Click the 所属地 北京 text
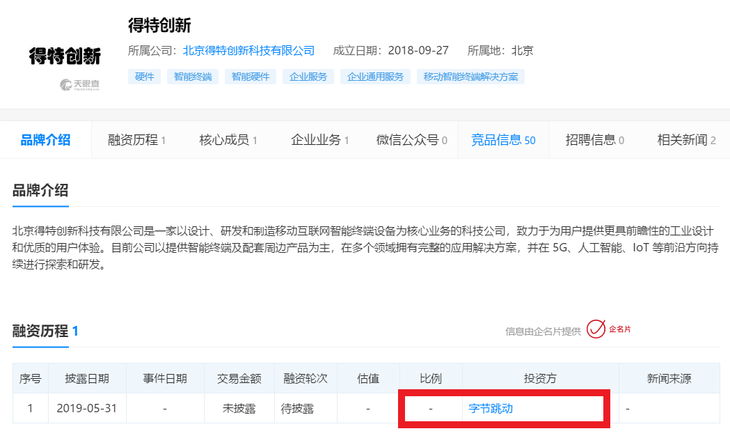This screenshot has width=730, height=438. [x=500, y=50]
